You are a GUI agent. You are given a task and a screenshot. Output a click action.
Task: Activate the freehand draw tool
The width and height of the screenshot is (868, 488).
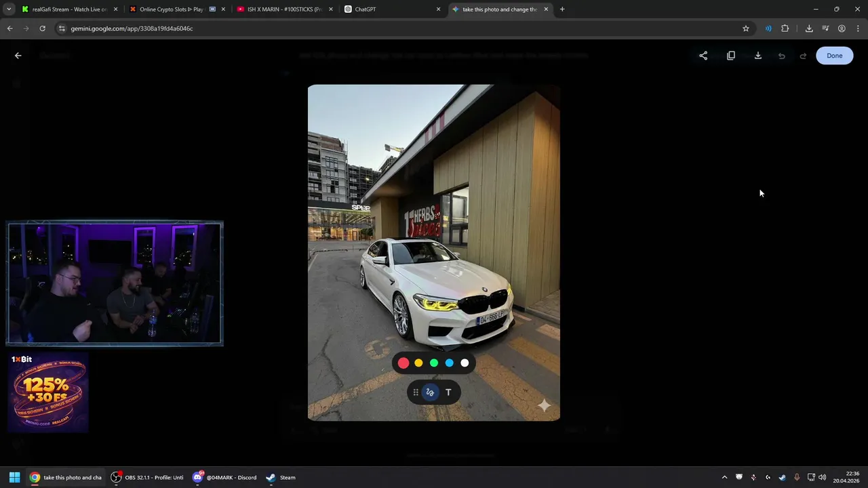430,392
